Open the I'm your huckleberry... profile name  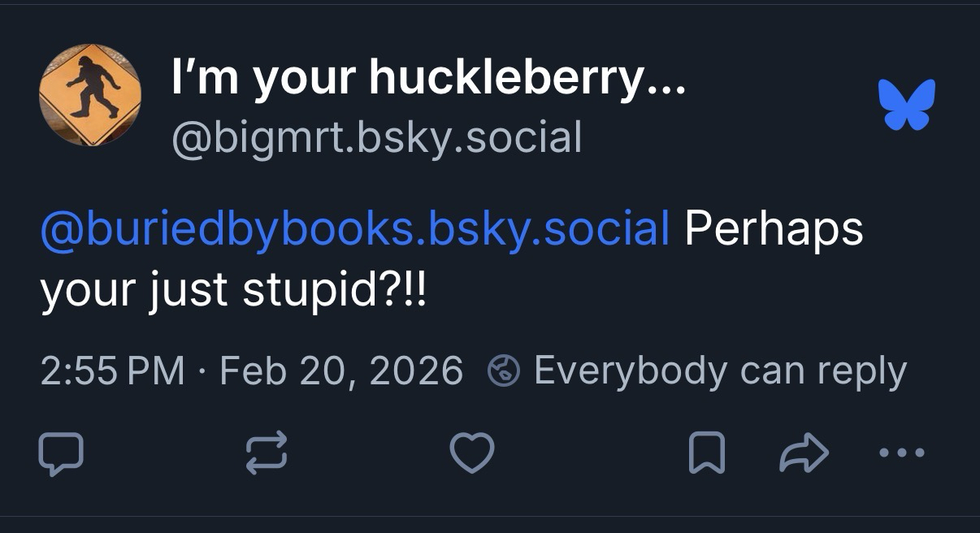pyautogui.click(x=429, y=78)
